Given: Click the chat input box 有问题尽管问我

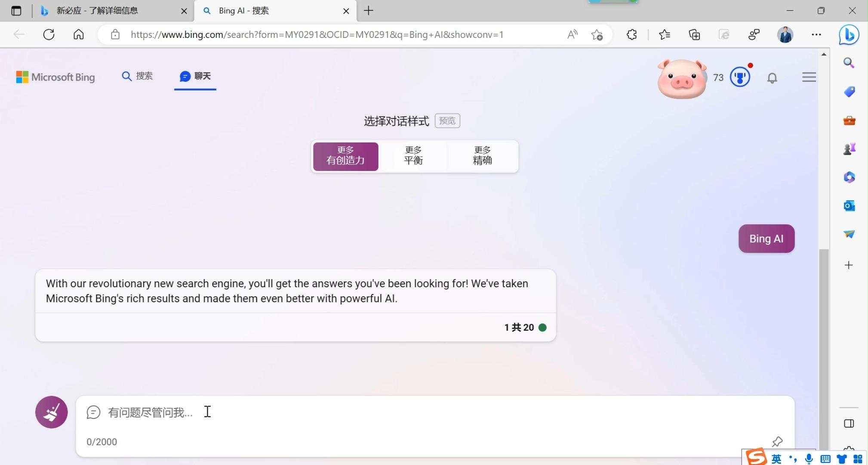Looking at the screenshot, I should [x=435, y=412].
